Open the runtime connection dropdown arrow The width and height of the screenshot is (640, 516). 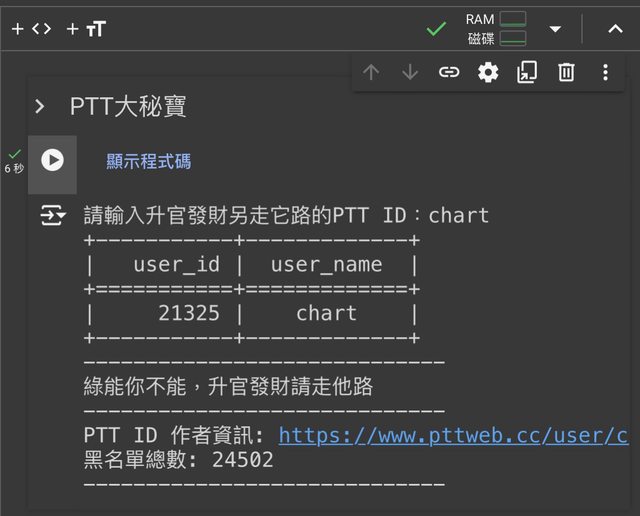(x=555, y=29)
